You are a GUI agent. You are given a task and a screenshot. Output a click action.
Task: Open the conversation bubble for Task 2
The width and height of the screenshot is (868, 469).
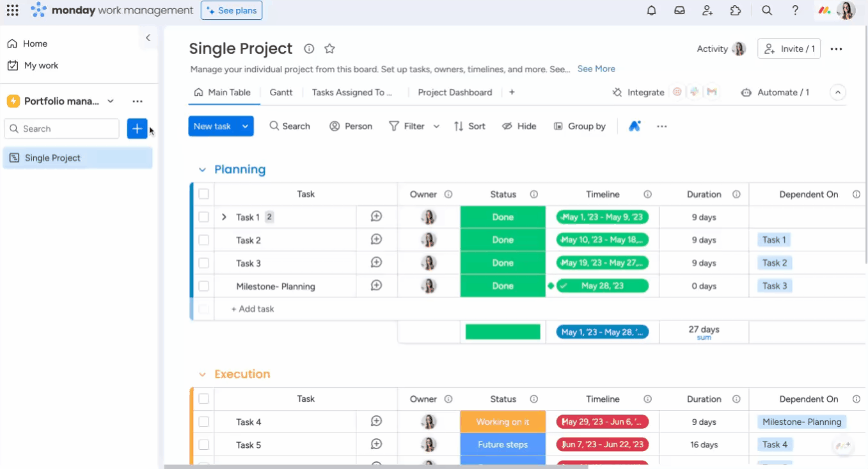pos(377,240)
